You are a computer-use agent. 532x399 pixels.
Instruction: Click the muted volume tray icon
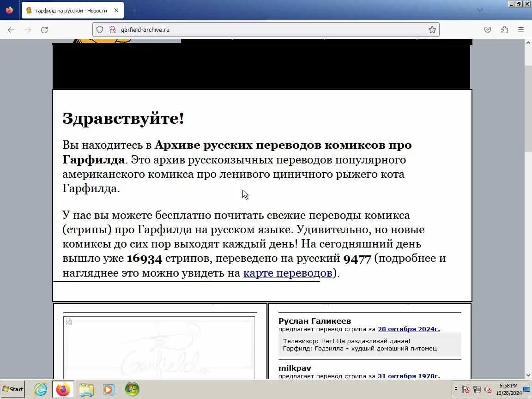488,389
